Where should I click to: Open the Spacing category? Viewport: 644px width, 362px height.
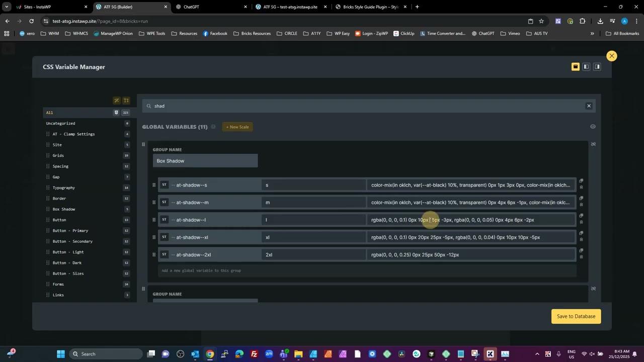point(60,166)
